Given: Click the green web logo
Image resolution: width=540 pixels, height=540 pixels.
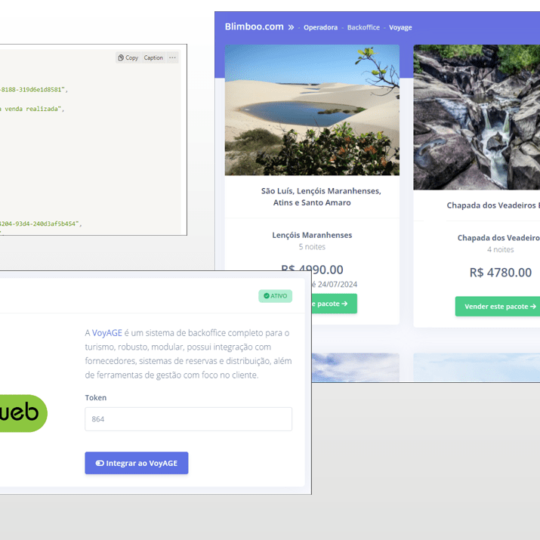Looking at the screenshot, I should click(x=22, y=413).
